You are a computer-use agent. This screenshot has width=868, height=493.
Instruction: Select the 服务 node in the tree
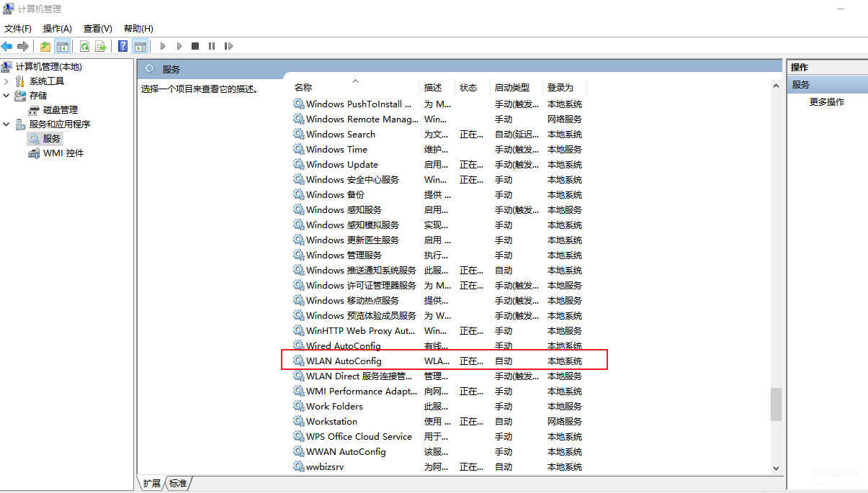(52, 139)
